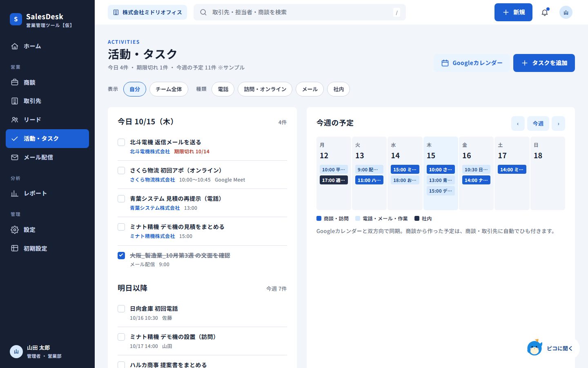Advance to next week with right chevron

[x=558, y=123]
